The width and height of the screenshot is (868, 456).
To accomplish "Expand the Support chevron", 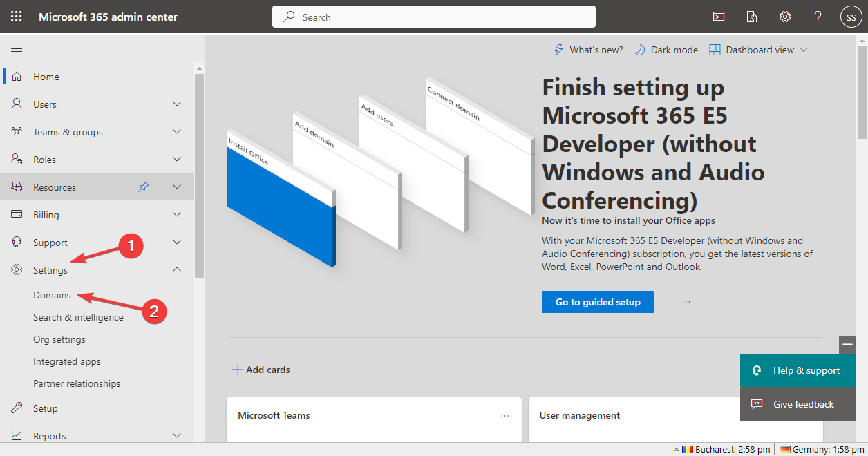I will coord(177,243).
